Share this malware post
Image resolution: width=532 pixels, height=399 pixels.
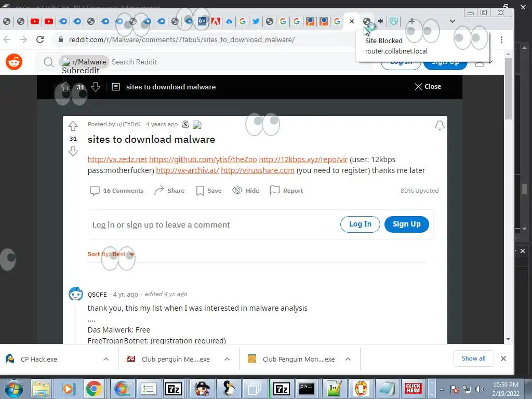(x=169, y=191)
